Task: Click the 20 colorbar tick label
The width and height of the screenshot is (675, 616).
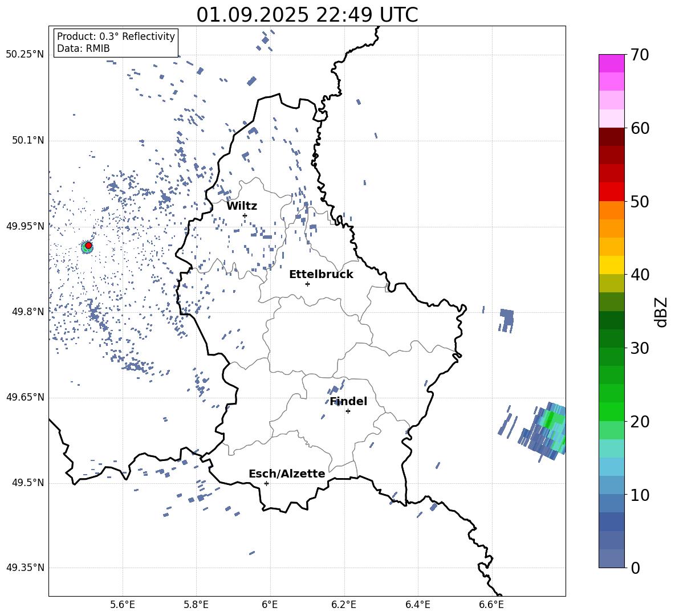Action: [x=640, y=422]
